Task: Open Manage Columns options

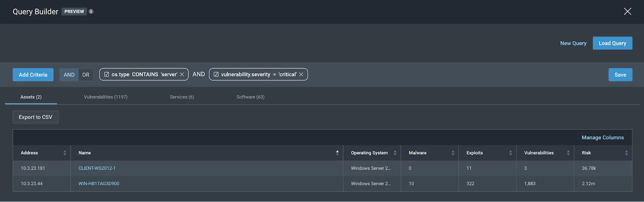Action: [x=603, y=138]
